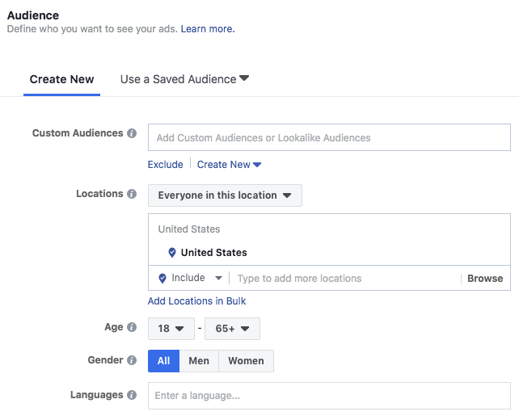Click Add Locations in Bulk
Viewport: 519px width, 420px height.
196,301
